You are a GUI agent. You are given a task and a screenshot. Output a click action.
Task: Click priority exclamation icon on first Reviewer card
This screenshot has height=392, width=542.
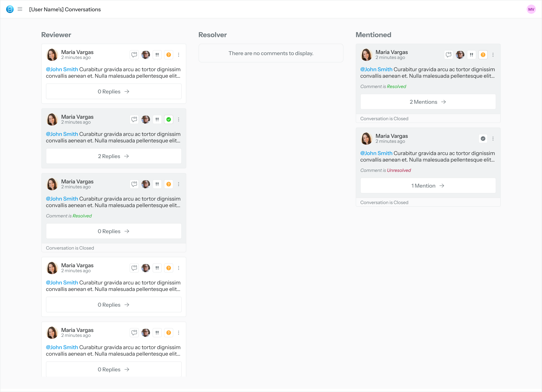tap(157, 55)
